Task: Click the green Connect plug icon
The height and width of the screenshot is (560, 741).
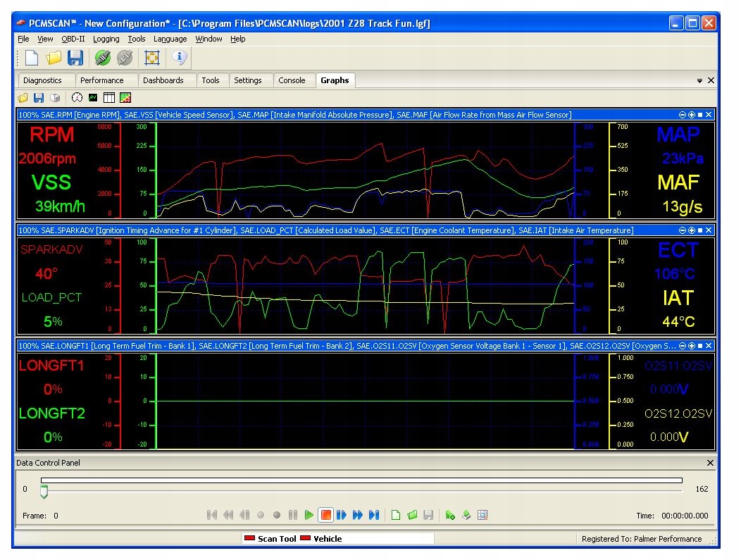Action: [102, 58]
